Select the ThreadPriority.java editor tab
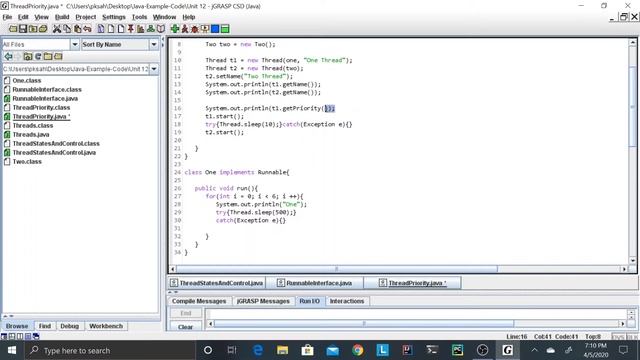This screenshot has width=640, height=360. 412,283
